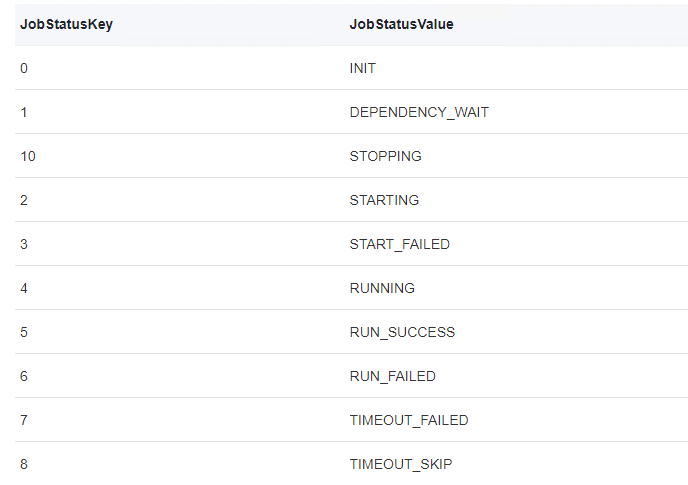Click the JobStatusKey column header
Image resolution: width=688 pixels, height=485 pixels.
click(66, 24)
